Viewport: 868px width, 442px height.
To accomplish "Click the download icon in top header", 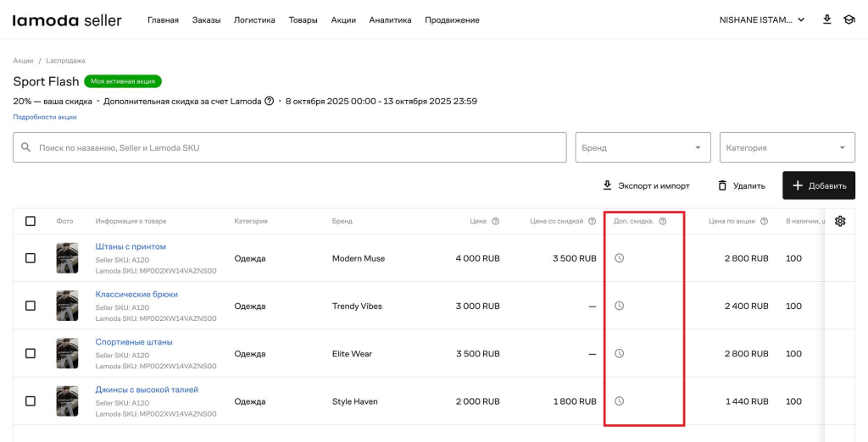I will (x=827, y=19).
